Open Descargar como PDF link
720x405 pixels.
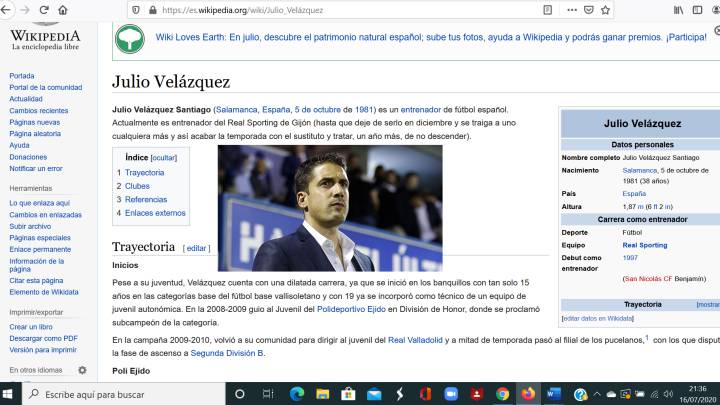pos(44,338)
